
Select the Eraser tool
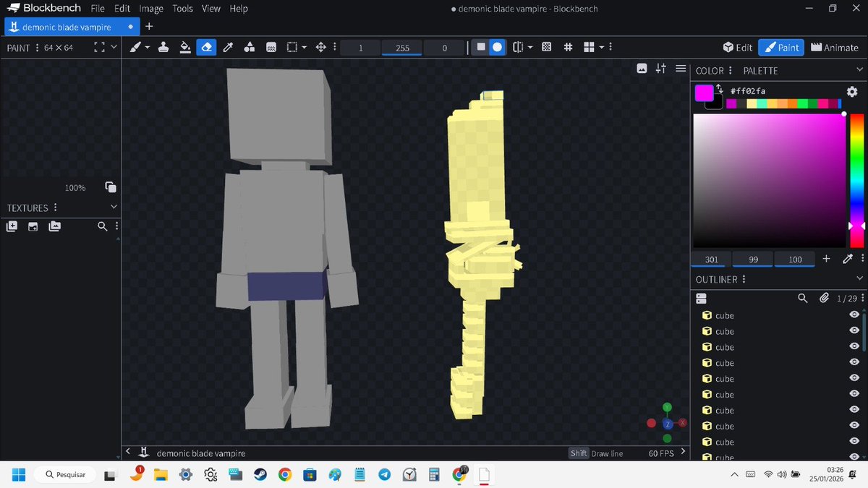[x=206, y=47]
